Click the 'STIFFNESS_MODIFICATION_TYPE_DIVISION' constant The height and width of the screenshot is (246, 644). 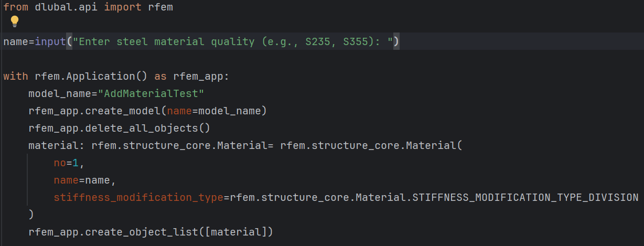point(525,197)
